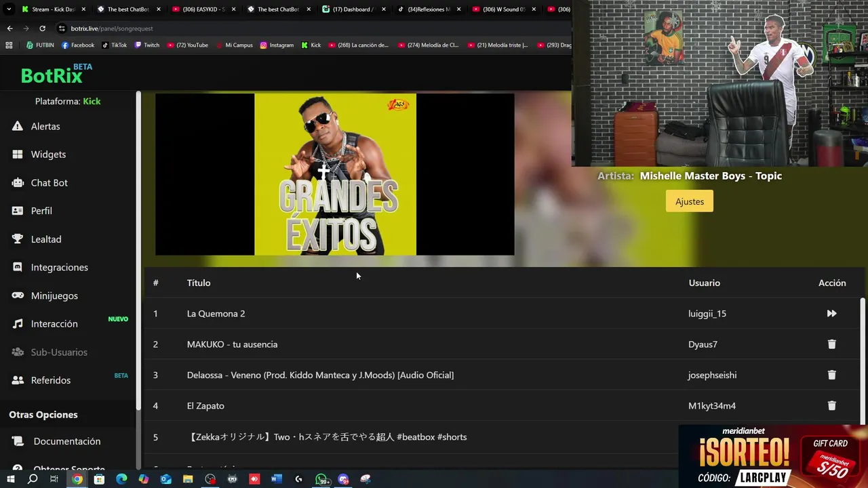Switch to the (17) Dashboard tab
This screenshot has width=868, height=488.
point(354,9)
